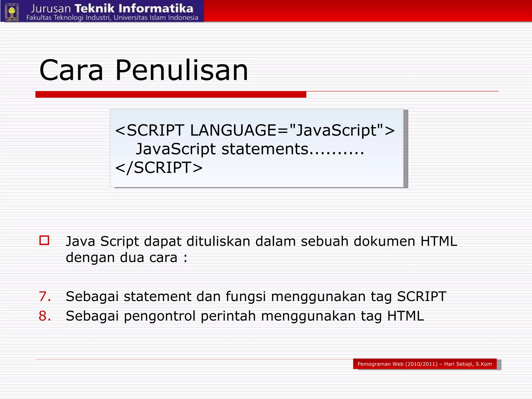Click 'Sebagai statement dan fungsi menggunakan tag SCRIPT'

[256, 297]
